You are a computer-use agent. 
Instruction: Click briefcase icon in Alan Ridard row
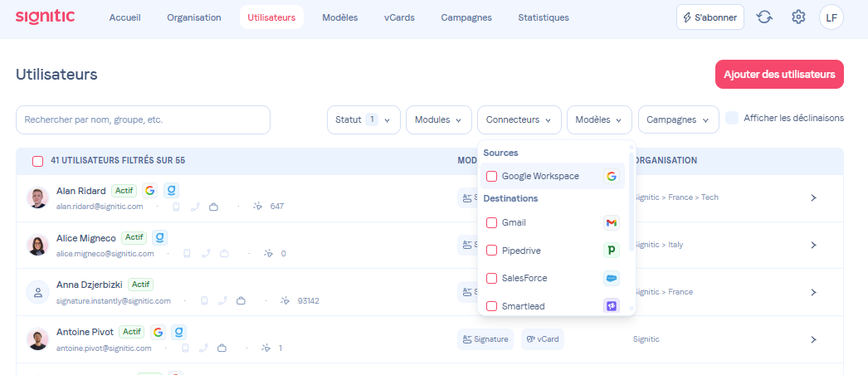click(x=213, y=207)
